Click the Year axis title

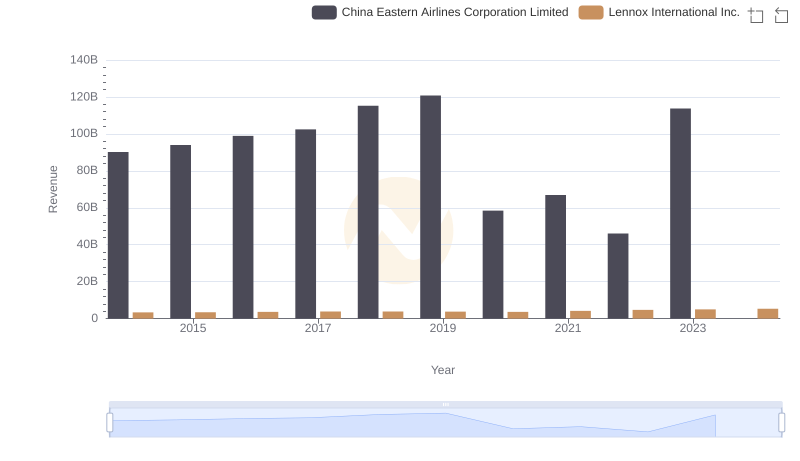click(x=443, y=370)
